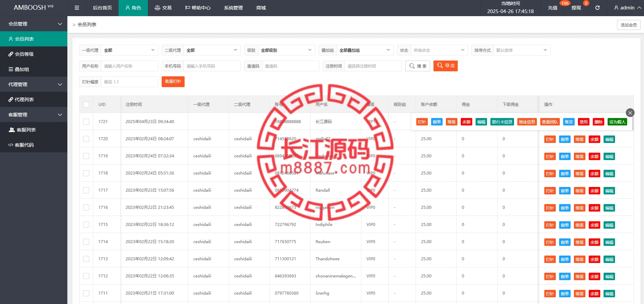Screen dimensions: 644x304
Task: Open the admin user menu
Action: point(627,8)
